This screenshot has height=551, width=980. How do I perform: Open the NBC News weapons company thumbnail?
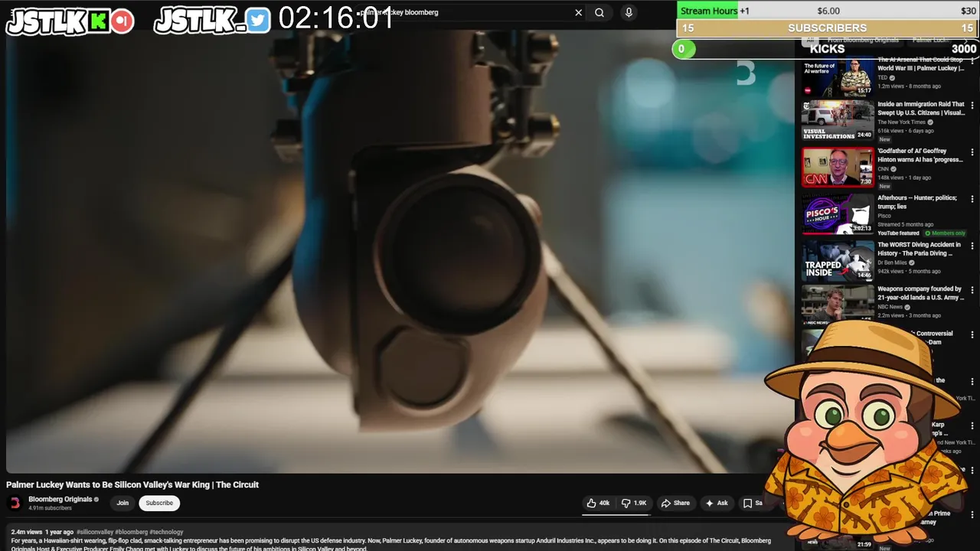tap(838, 305)
